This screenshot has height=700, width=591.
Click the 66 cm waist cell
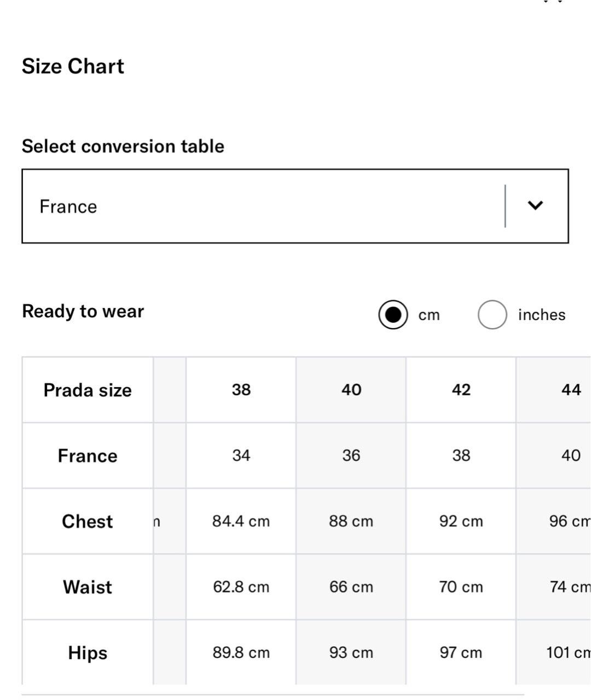(351, 587)
